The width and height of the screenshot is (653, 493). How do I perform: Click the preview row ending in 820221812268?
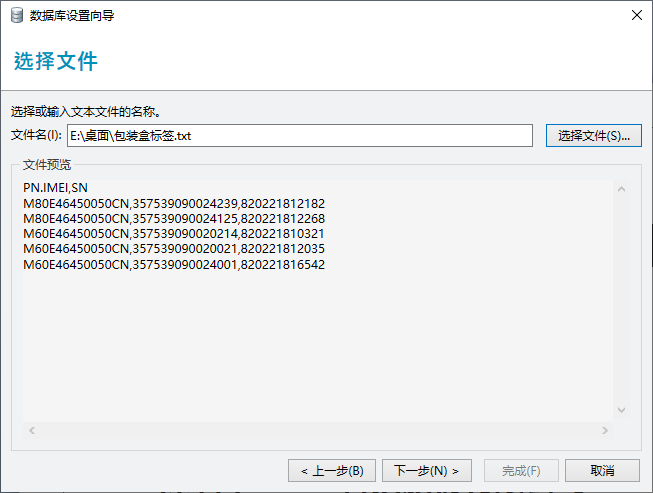click(x=174, y=218)
